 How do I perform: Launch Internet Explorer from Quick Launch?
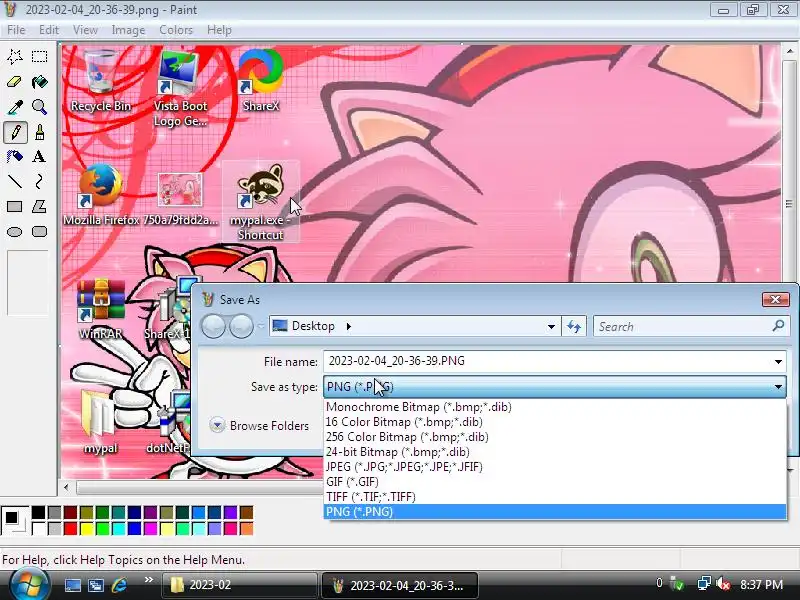click(x=119, y=585)
